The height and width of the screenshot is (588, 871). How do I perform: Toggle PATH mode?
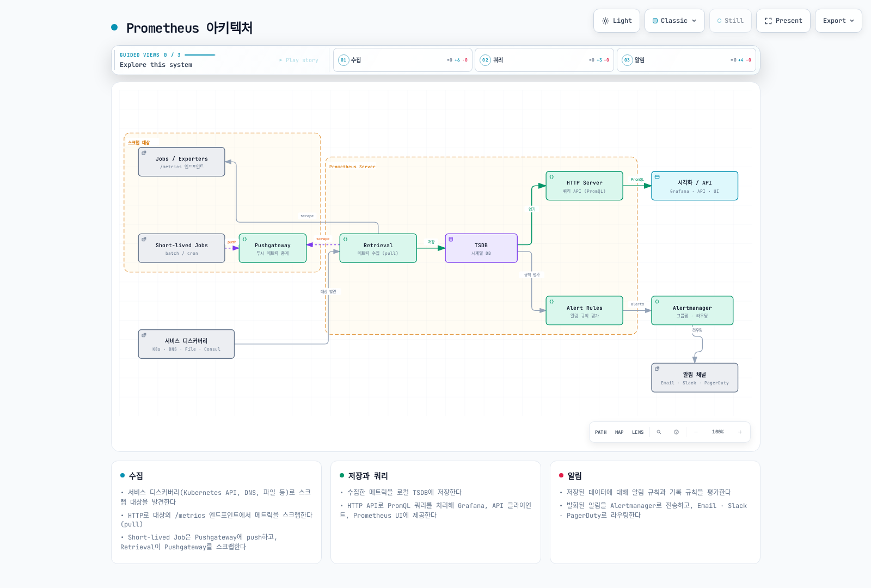(601, 432)
